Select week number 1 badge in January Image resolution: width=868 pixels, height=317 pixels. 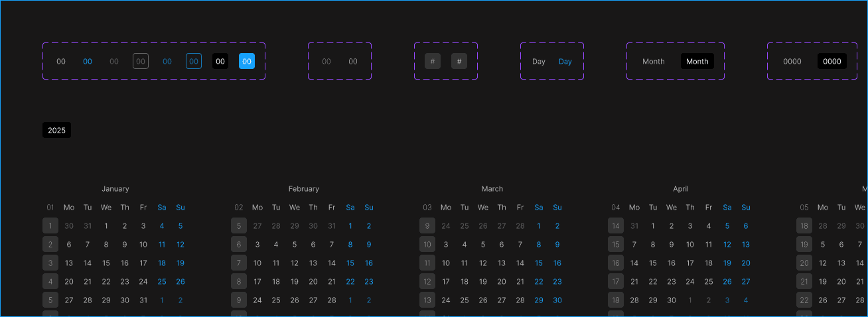pos(50,226)
